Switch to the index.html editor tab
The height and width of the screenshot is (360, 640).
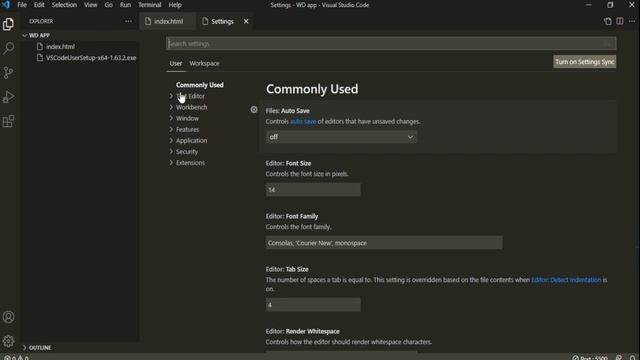click(x=168, y=21)
